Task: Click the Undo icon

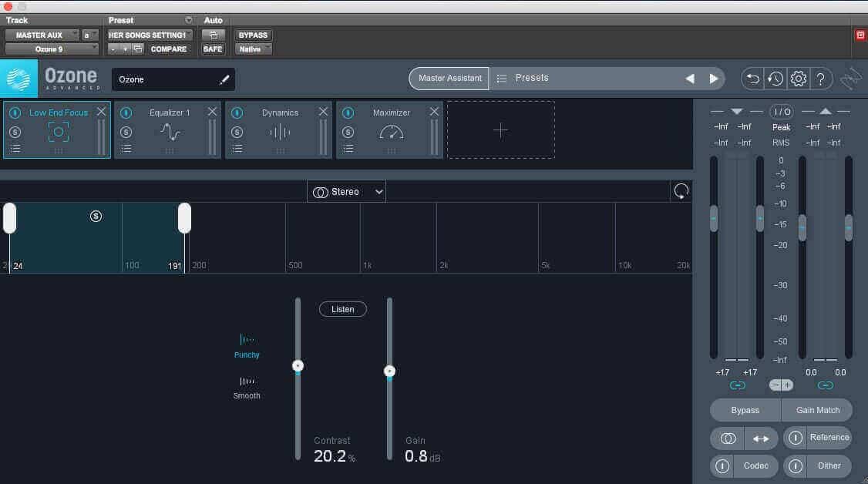Action: (753, 79)
